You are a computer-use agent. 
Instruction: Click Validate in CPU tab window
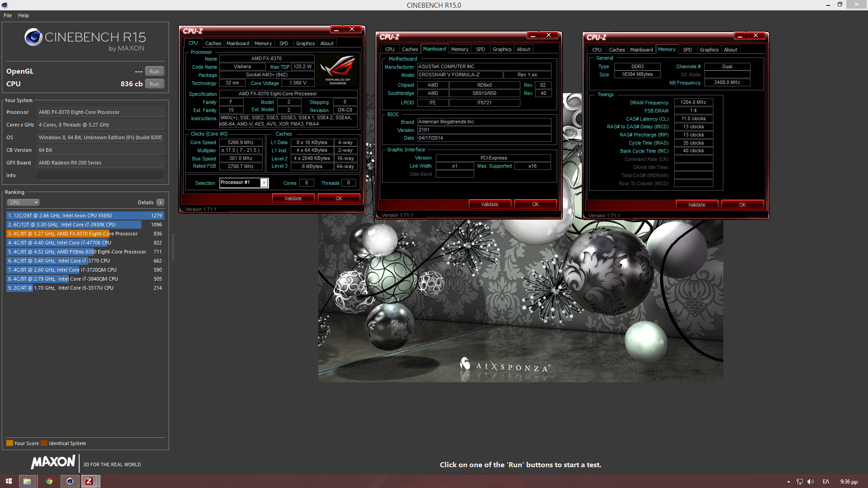tap(293, 198)
